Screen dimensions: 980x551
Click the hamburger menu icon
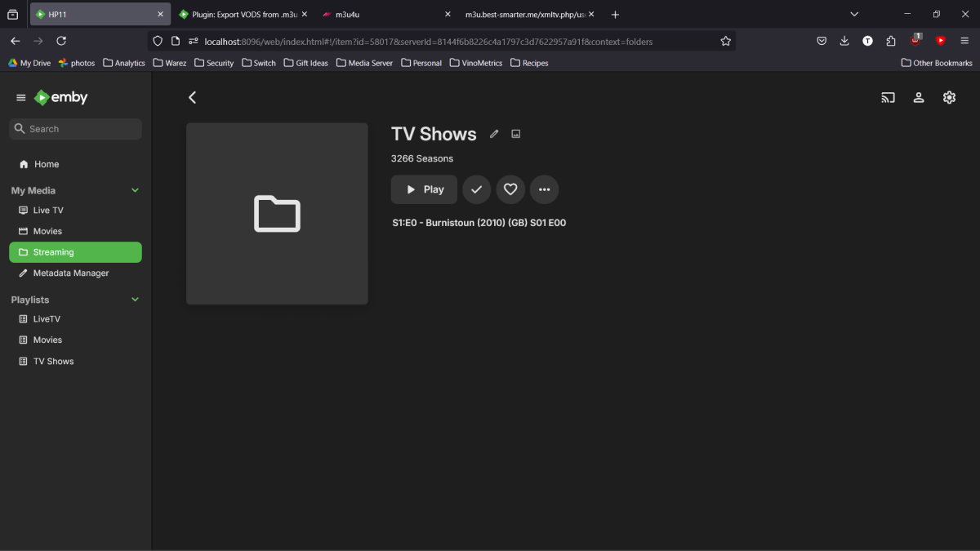click(x=20, y=96)
